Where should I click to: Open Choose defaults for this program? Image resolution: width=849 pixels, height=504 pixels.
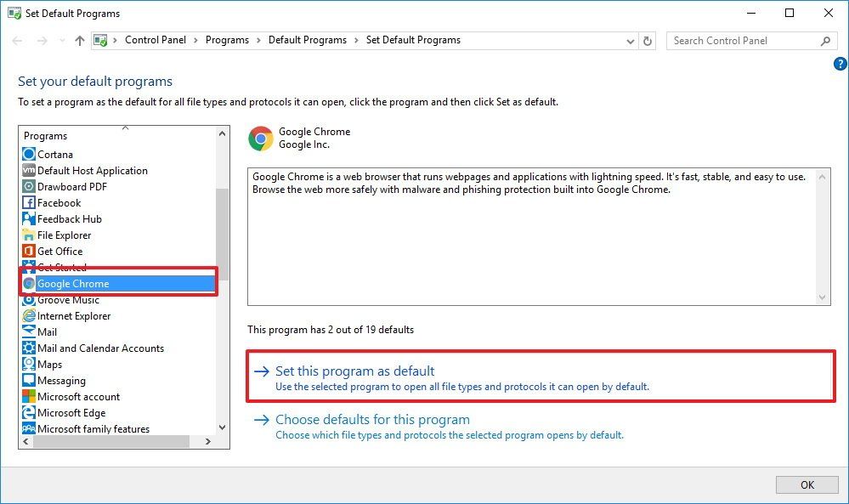pyautogui.click(x=371, y=419)
